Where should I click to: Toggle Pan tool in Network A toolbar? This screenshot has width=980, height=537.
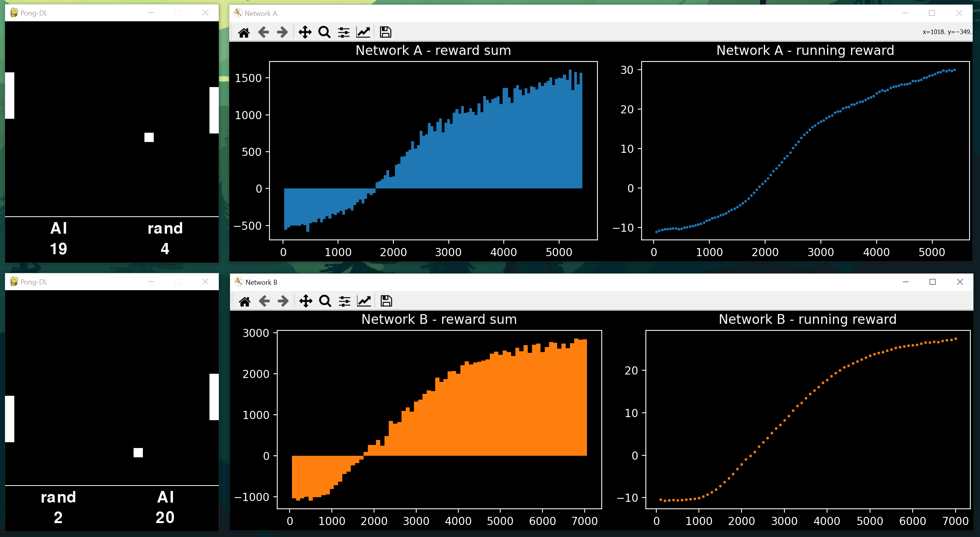[305, 32]
